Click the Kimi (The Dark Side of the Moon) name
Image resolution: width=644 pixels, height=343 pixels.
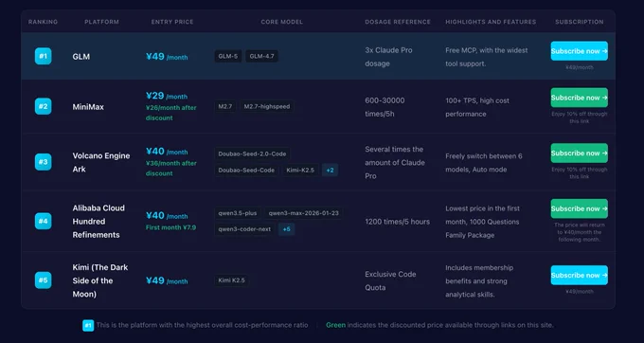pyautogui.click(x=100, y=280)
